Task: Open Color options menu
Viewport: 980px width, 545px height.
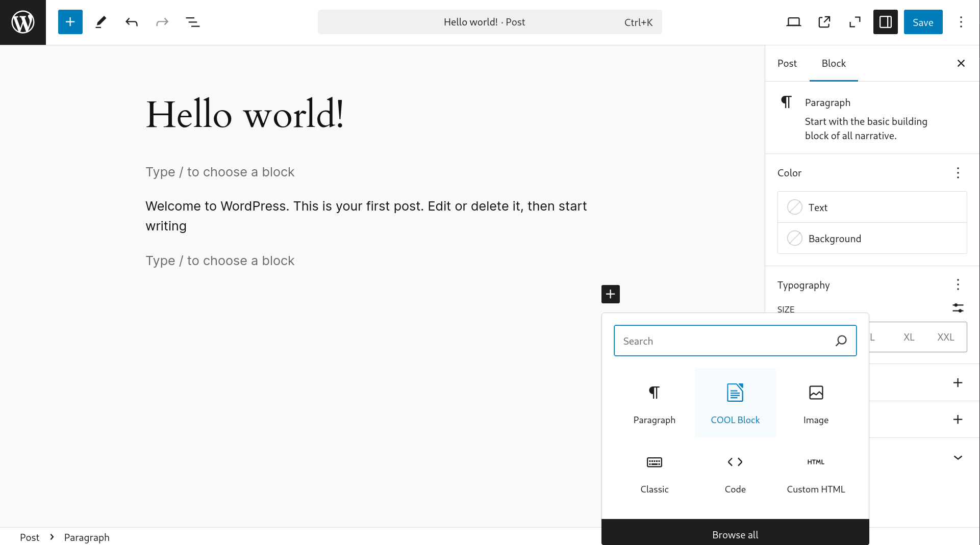Action: 958,173
